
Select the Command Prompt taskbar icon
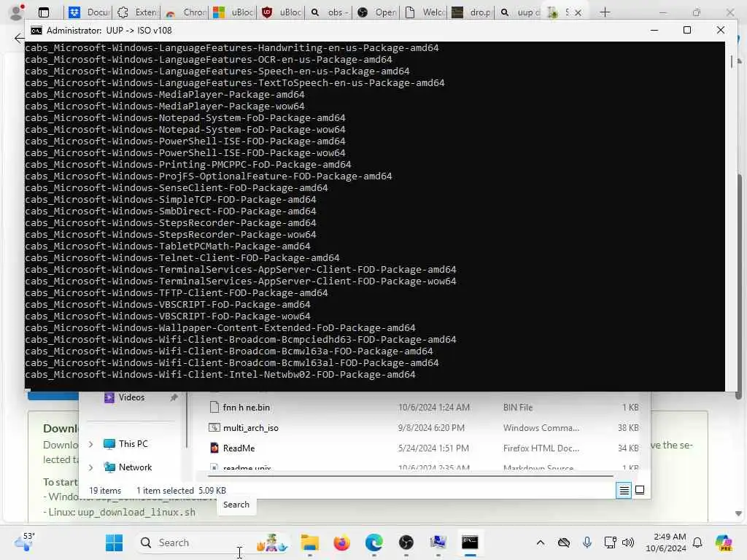click(470, 542)
